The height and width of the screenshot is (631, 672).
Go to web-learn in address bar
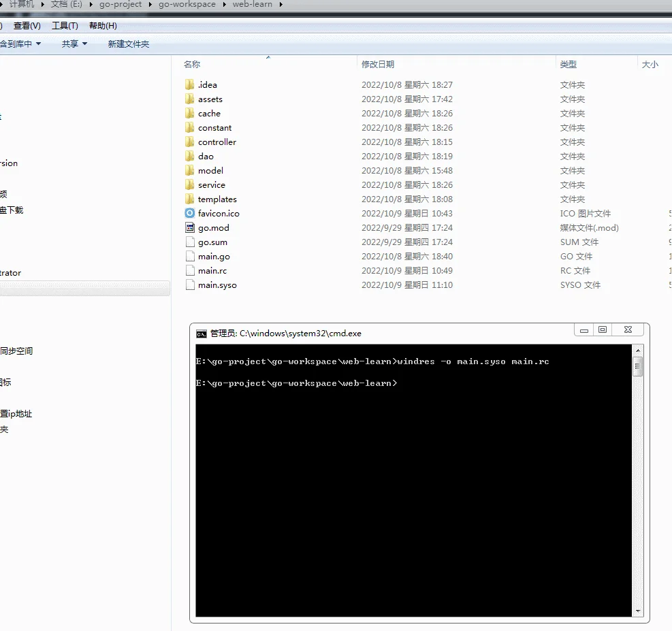pos(253,4)
